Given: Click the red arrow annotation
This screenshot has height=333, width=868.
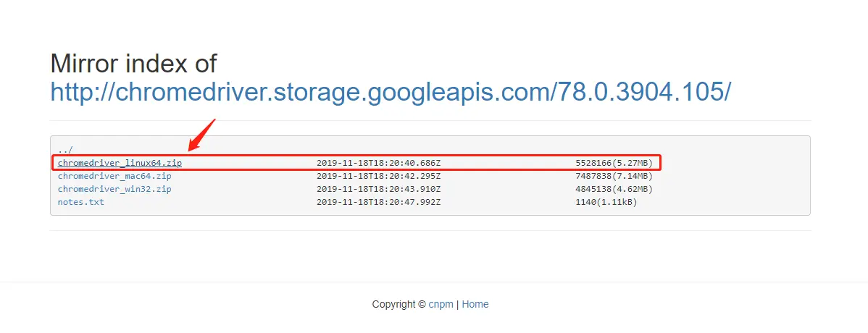Looking at the screenshot, I should 201,135.
